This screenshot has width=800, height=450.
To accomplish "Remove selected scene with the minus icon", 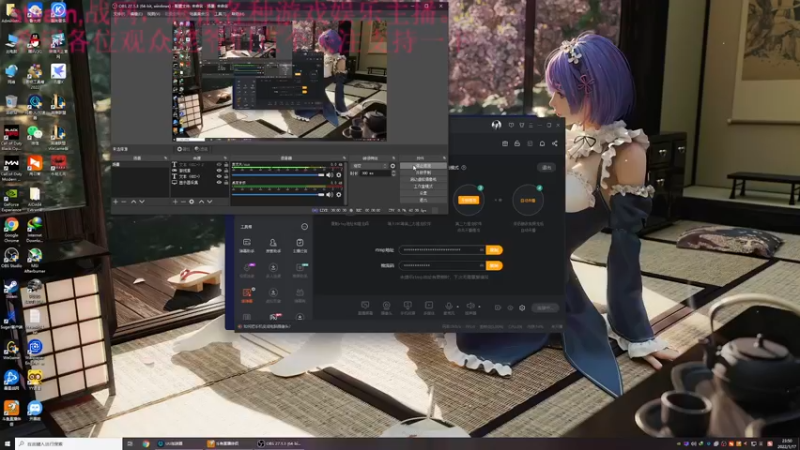I will point(123,202).
